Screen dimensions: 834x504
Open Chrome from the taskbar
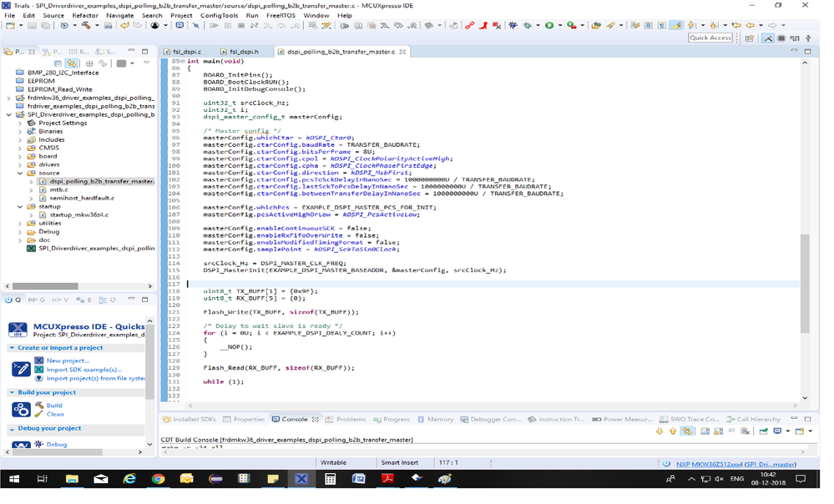click(x=158, y=479)
